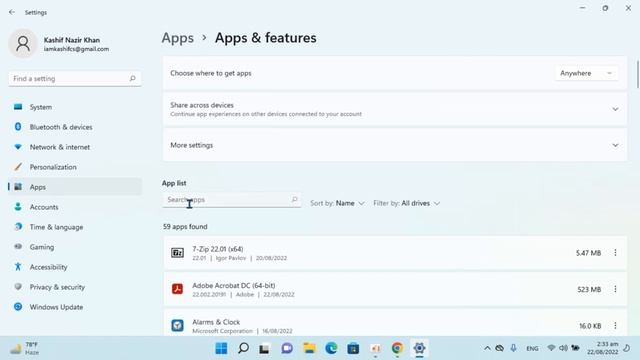Open more options for Alarms & Clock
640x360 pixels.
[615, 326]
